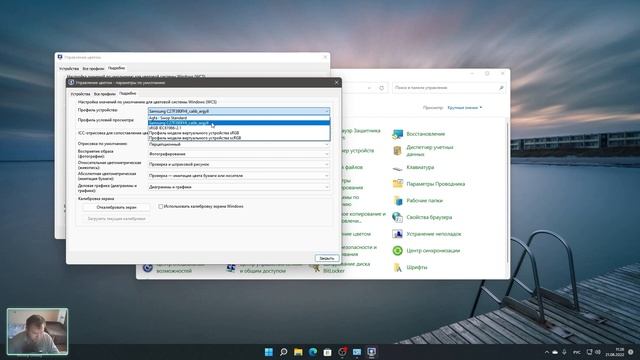Image resolution: width=640 pixels, height=360 pixels.
Task: Open the Восстановление icon in Control Panel
Action: tap(398, 134)
